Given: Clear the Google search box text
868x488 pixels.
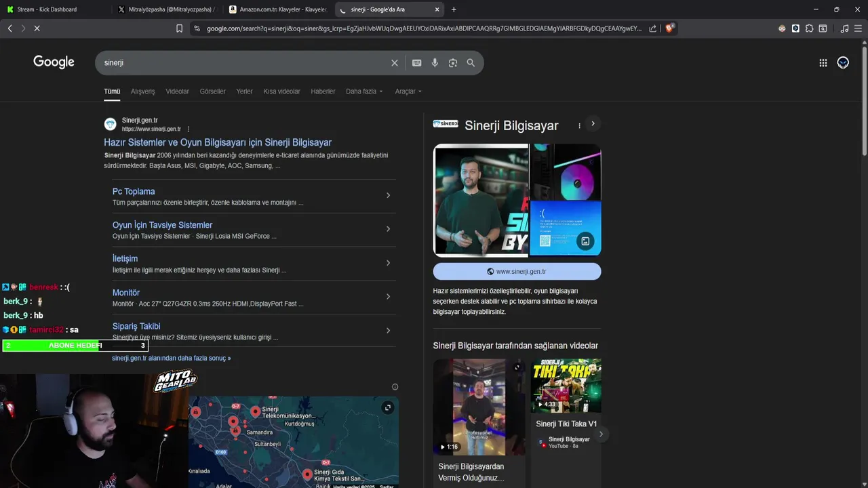Looking at the screenshot, I should 395,63.
